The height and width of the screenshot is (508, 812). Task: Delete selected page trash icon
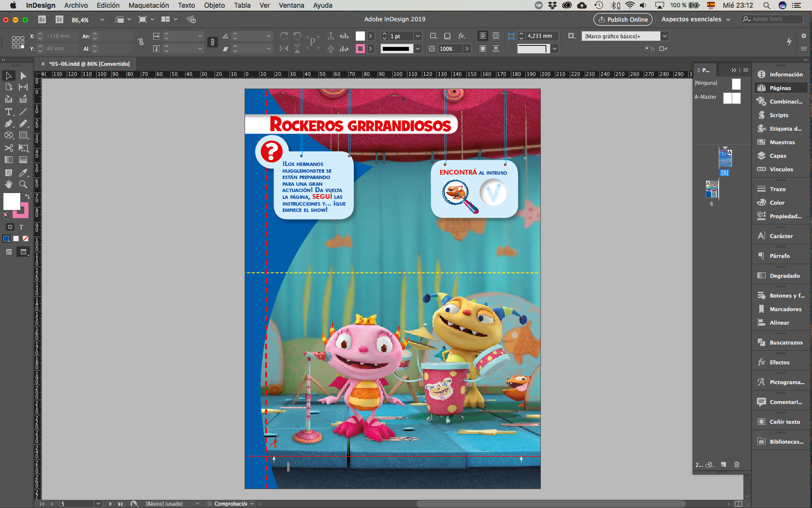(x=737, y=464)
